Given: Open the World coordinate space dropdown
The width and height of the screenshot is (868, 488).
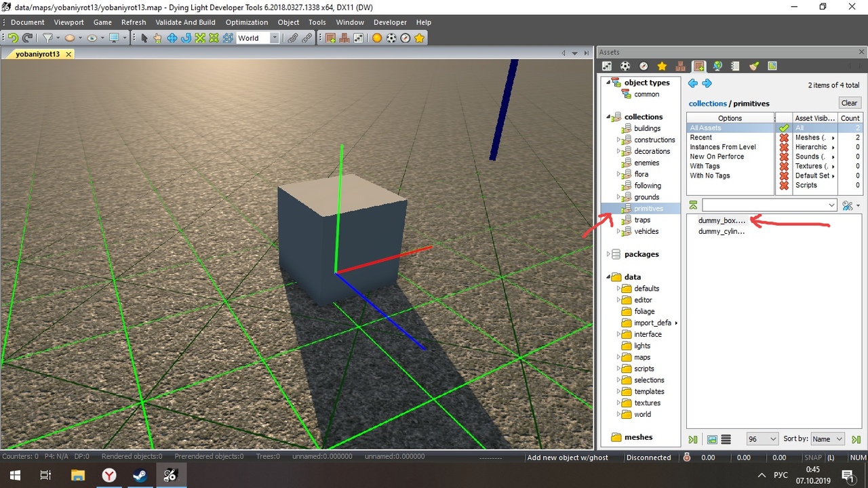Looking at the screenshot, I should [258, 38].
